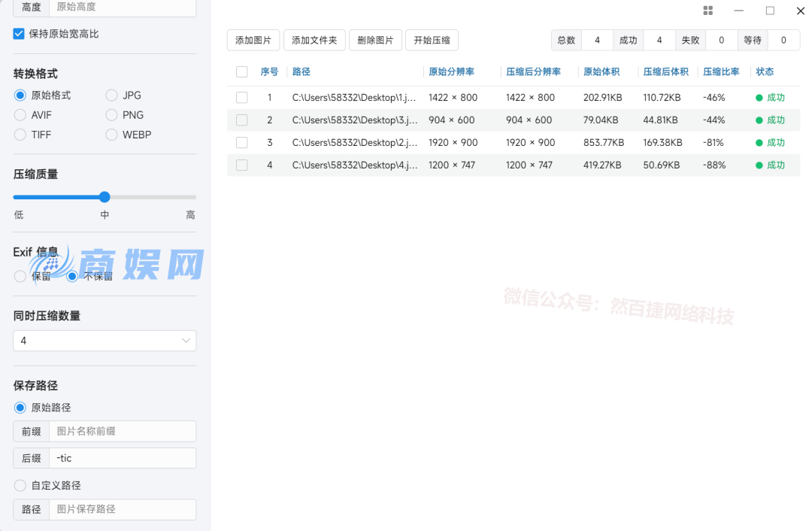Click 添加文件夹 to add a folder
The width and height of the screenshot is (812, 531).
(314, 40)
